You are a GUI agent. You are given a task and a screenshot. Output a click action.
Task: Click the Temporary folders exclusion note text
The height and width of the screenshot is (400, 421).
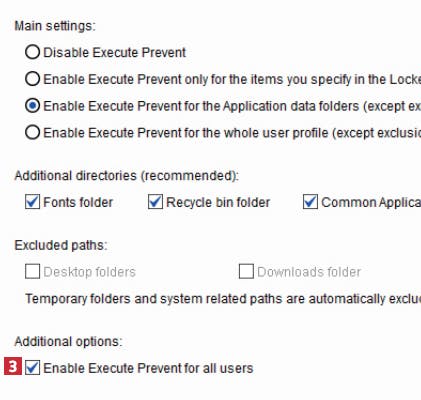pyautogui.click(x=223, y=299)
